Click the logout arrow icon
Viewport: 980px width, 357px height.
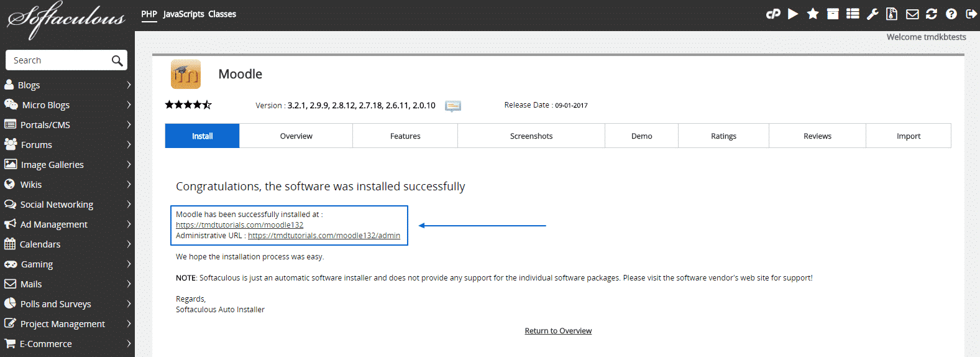(x=971, y=14)
